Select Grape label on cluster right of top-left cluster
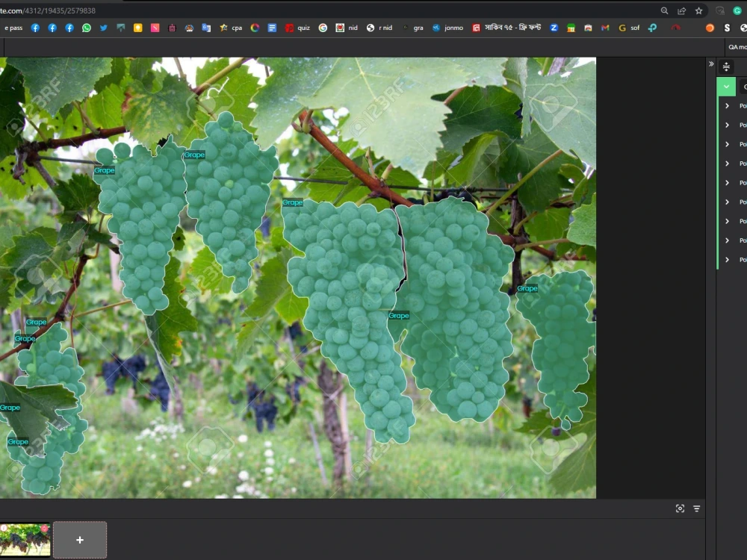Viewport: 747px width, 560px height. [x=194, y=155]
